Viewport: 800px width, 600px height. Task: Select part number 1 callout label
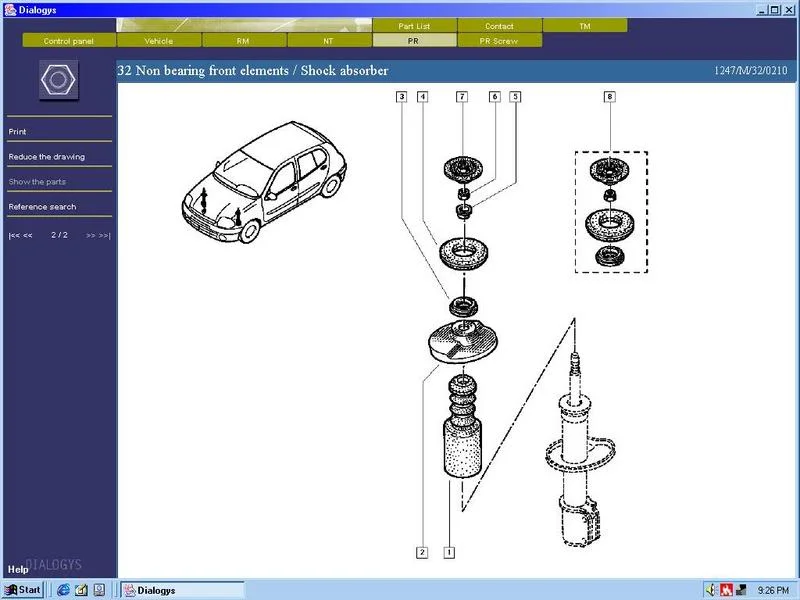[449, 552]
